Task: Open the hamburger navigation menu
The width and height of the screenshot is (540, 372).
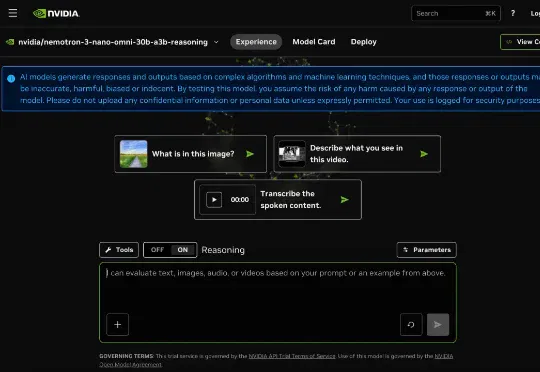Action: tap(13, 13)
